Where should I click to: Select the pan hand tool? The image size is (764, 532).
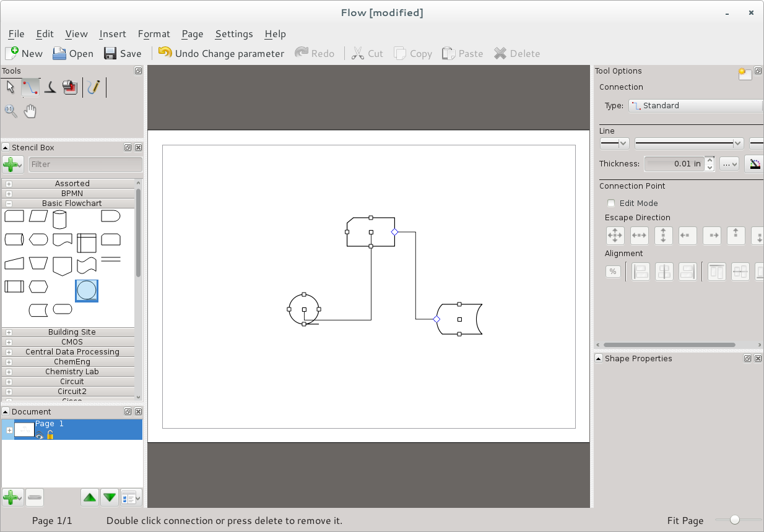pyautogui.click(x=30, y=111)
